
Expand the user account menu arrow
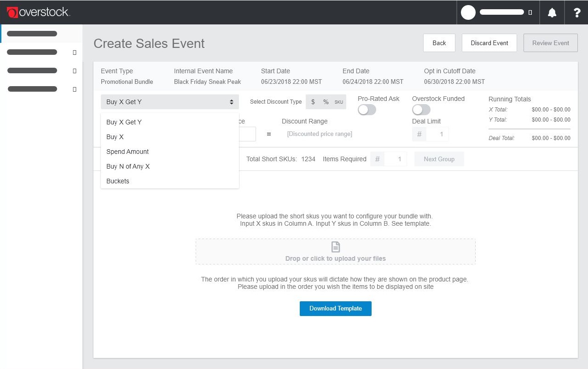[530, 12]
